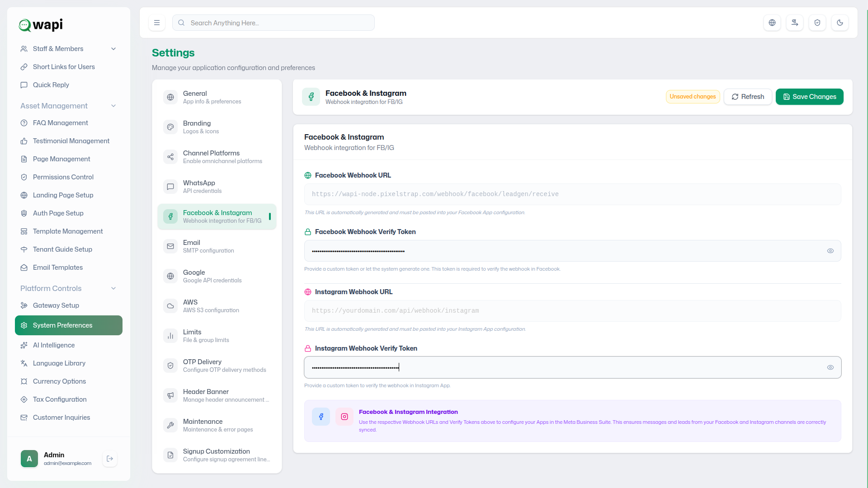The width and height of the screenshot is (868, 488).
Task: Select System Preferences in sidebar
Action: 69,325
